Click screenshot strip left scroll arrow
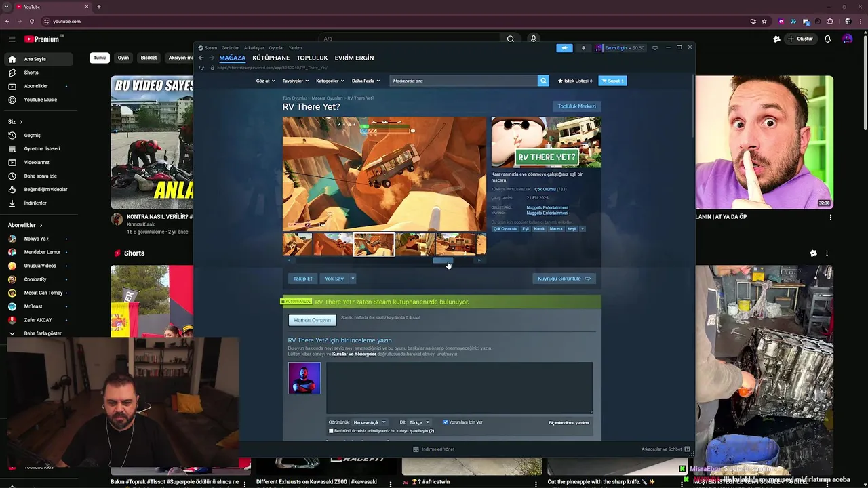The height and width of the screenshot is (488, 868). 289,260
